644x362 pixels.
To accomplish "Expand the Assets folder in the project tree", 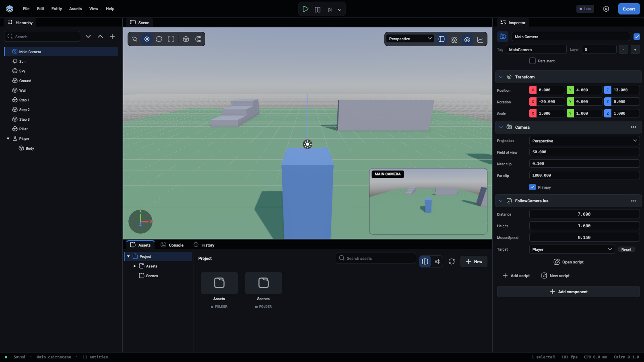I will pyautogui.click(x=135, y=266).
